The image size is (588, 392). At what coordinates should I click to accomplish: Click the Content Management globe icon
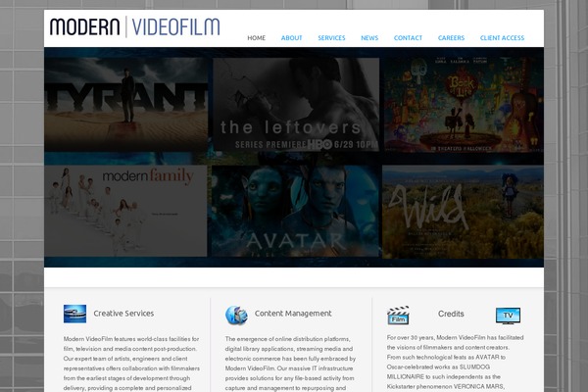236,315
